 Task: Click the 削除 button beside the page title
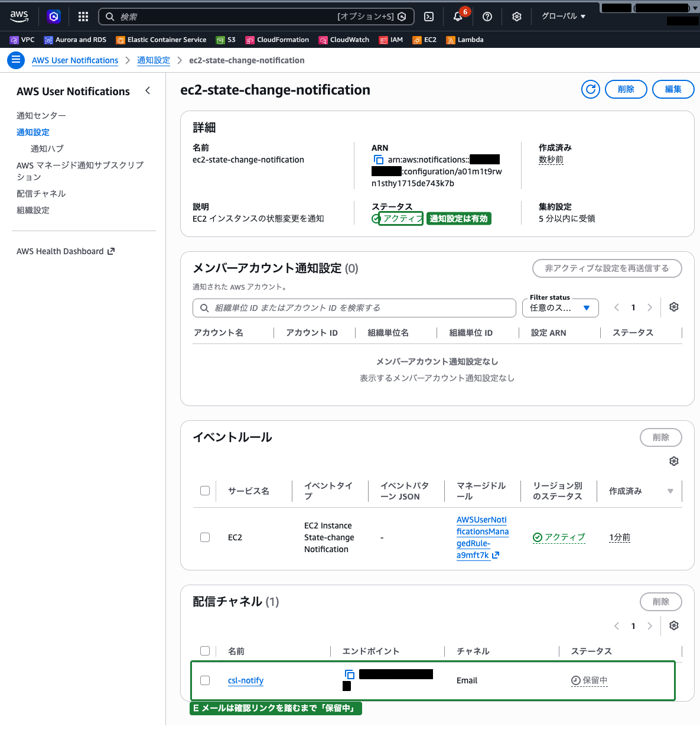626,89
